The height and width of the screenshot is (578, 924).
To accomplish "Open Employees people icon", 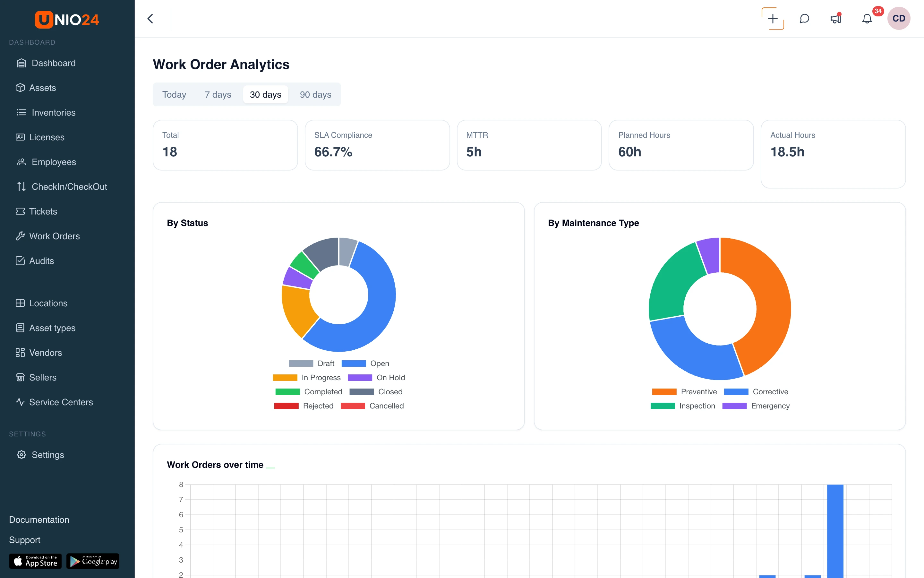I will (x=21, y=162).
